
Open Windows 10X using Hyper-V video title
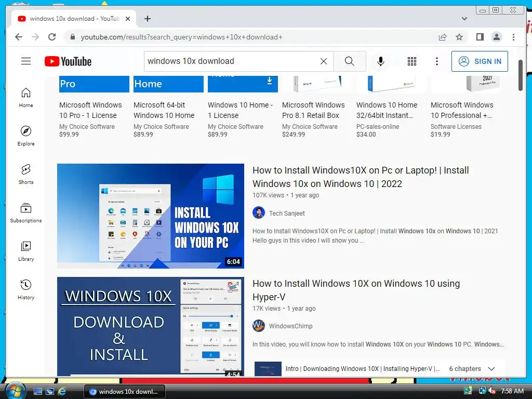(356, 290)
